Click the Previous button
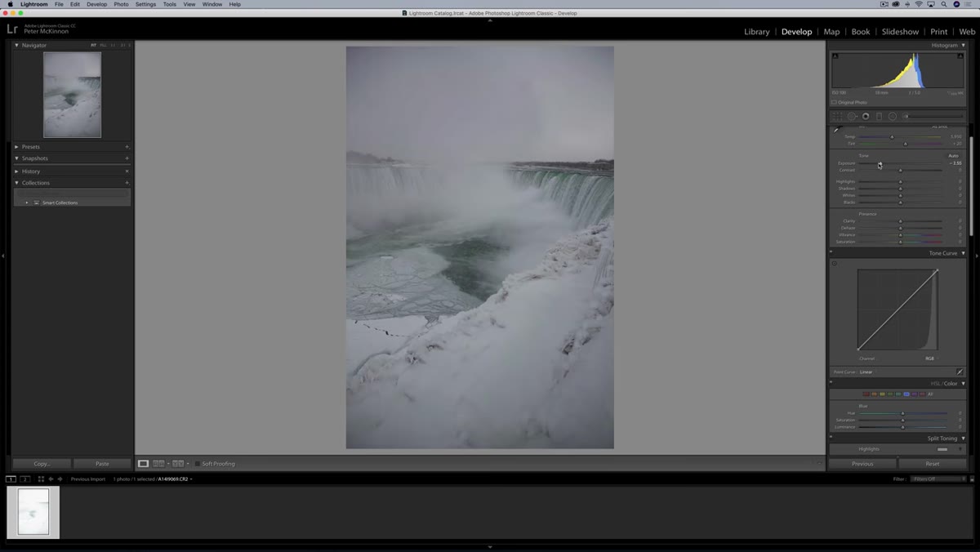Screen dimensions: 980x552 coord(862,464)
